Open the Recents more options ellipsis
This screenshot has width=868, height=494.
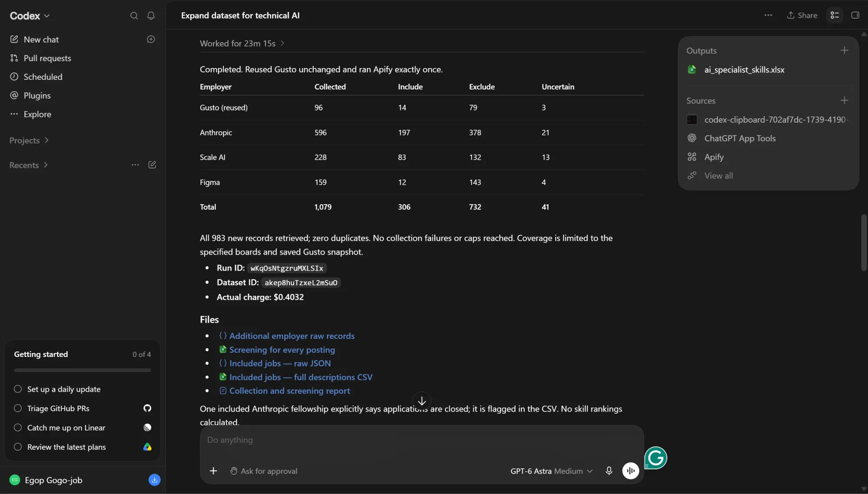pyautogui.click(x=135, y=165)
